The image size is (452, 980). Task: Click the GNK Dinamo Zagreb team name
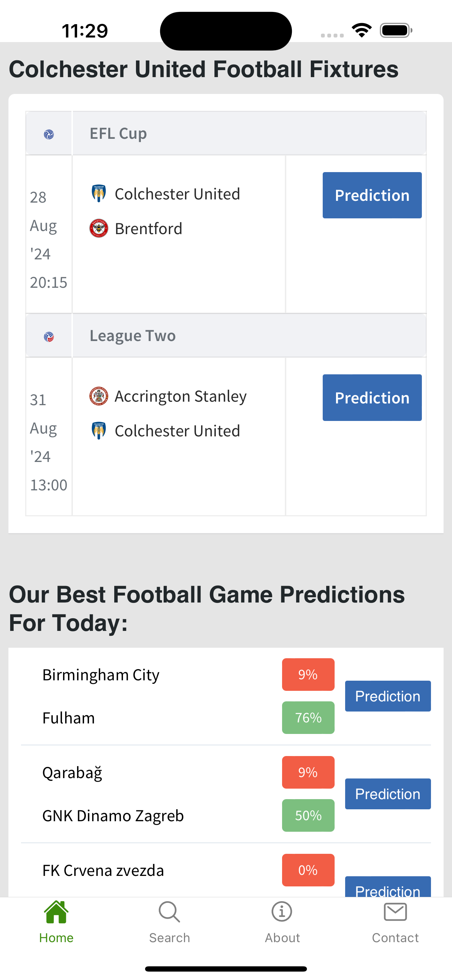(x=113, y=816)
